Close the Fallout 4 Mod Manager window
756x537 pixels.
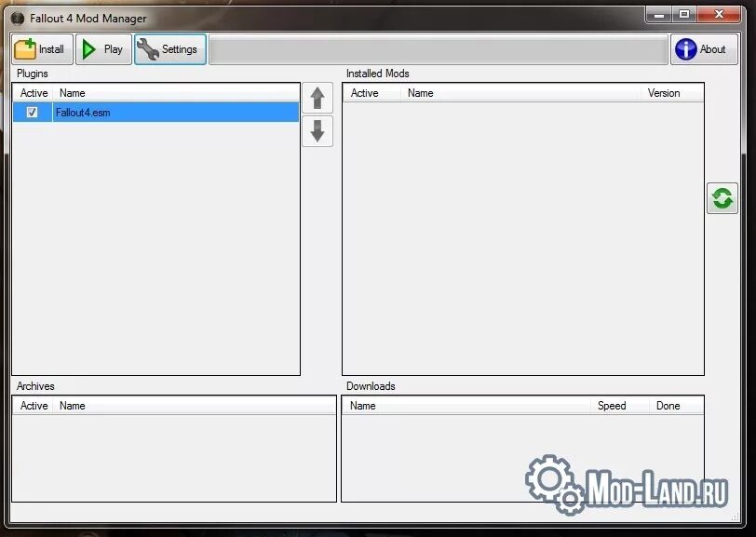click(x=719, y=15)
